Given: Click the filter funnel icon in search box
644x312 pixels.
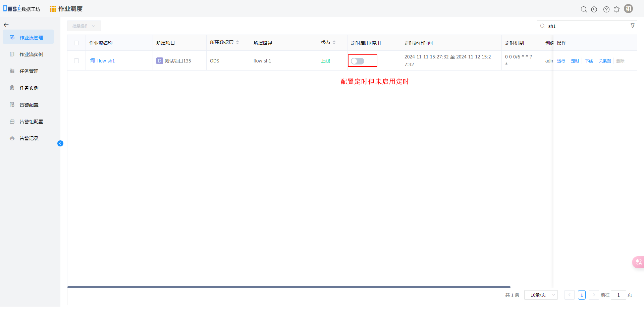Looking at the screenshot, I should click(633, 26).
